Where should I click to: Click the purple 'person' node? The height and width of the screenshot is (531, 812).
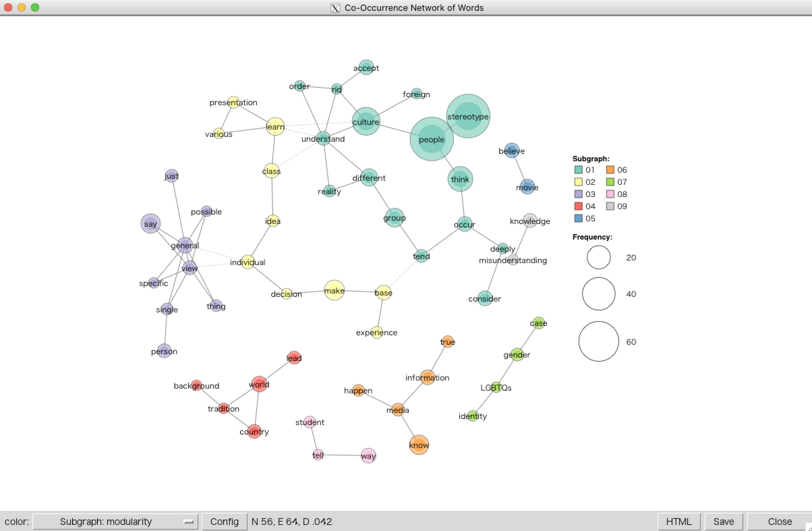(164, 351)
